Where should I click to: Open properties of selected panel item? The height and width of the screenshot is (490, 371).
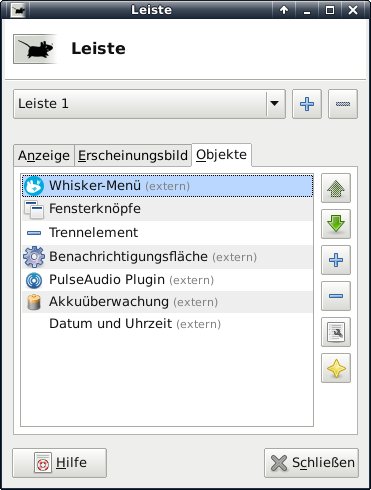(336, 332)
